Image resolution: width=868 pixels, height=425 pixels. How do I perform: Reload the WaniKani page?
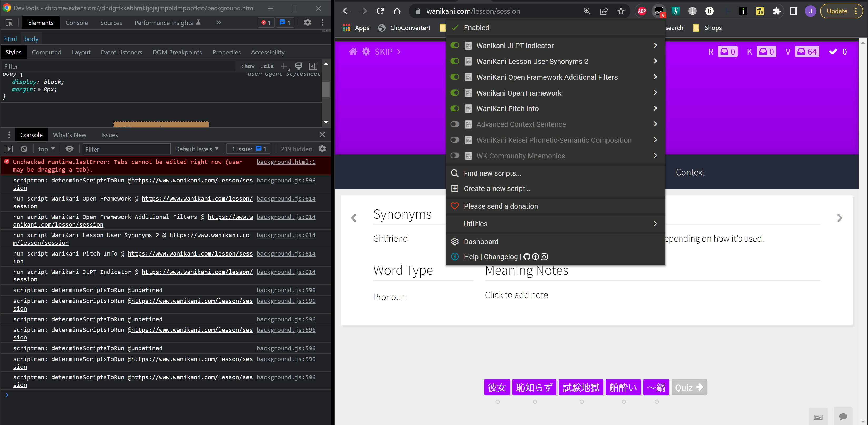[x=381, y=11]
